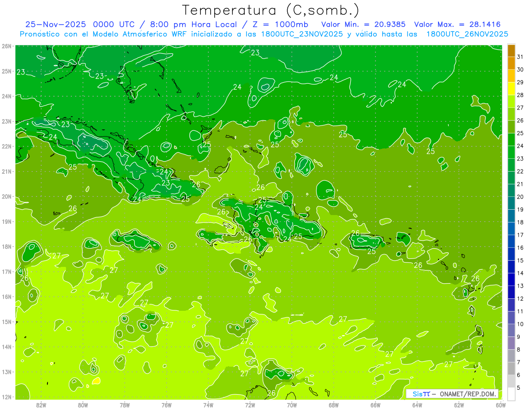The image size is (532, 411).
Task: Click the 16N latitude axis label
Action: coord(7,297)
